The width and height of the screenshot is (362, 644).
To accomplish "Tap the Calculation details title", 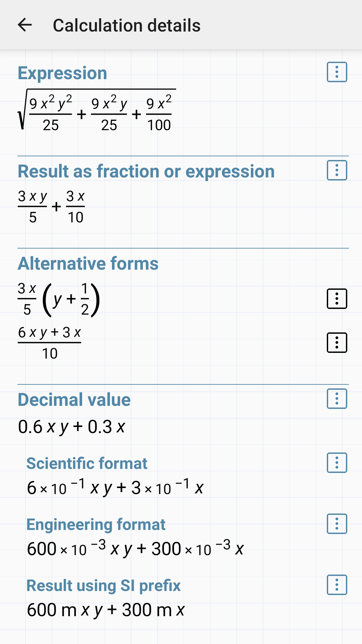I will (x=127, y=25).
